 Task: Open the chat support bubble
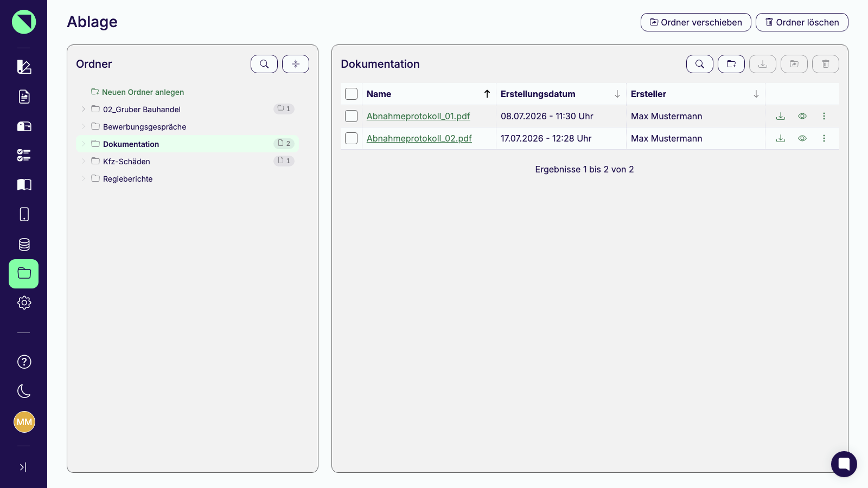(x=844, y=464)
